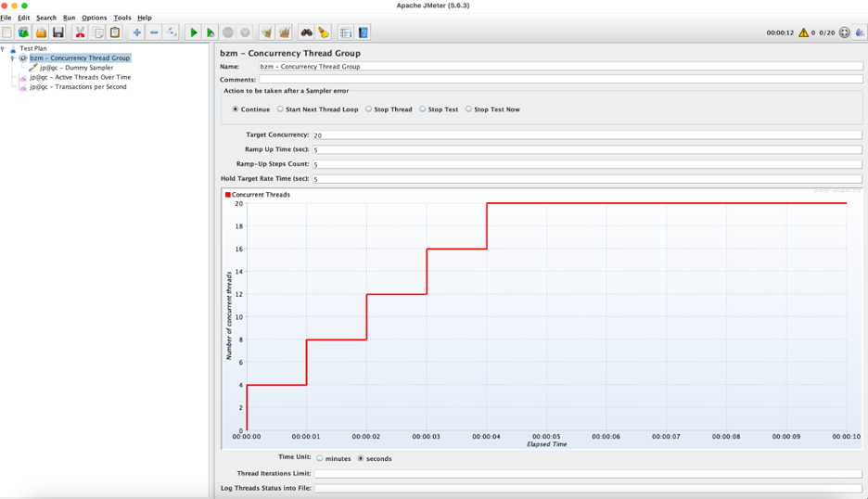Select the Stop Thread radio button

[368, 109]
